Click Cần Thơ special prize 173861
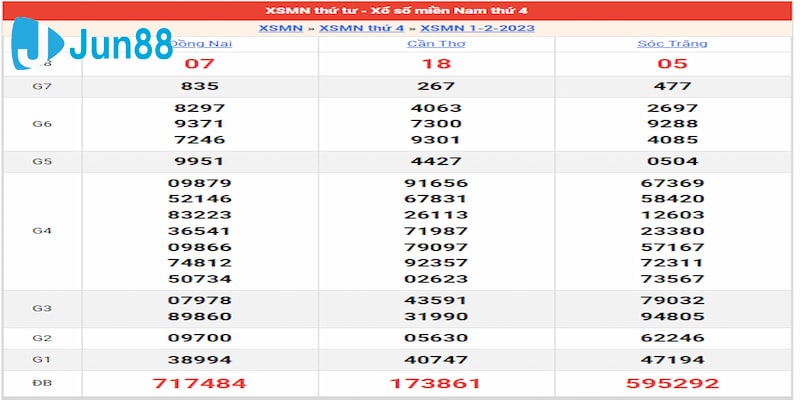800x400 pixels. tap(436, 383)
